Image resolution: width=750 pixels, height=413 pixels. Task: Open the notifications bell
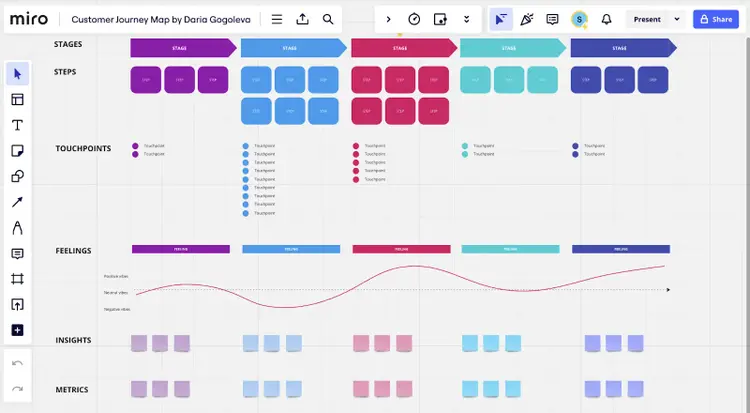(607, 19)
